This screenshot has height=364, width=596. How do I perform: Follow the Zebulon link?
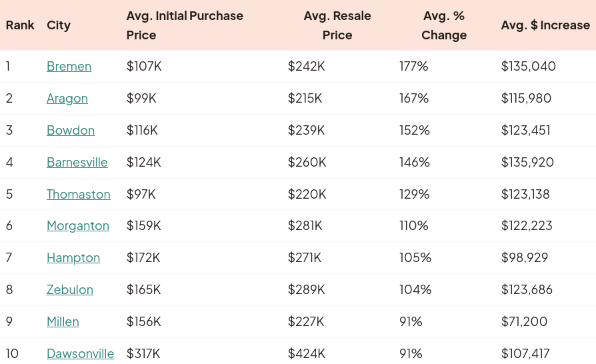tap(70, 290)
